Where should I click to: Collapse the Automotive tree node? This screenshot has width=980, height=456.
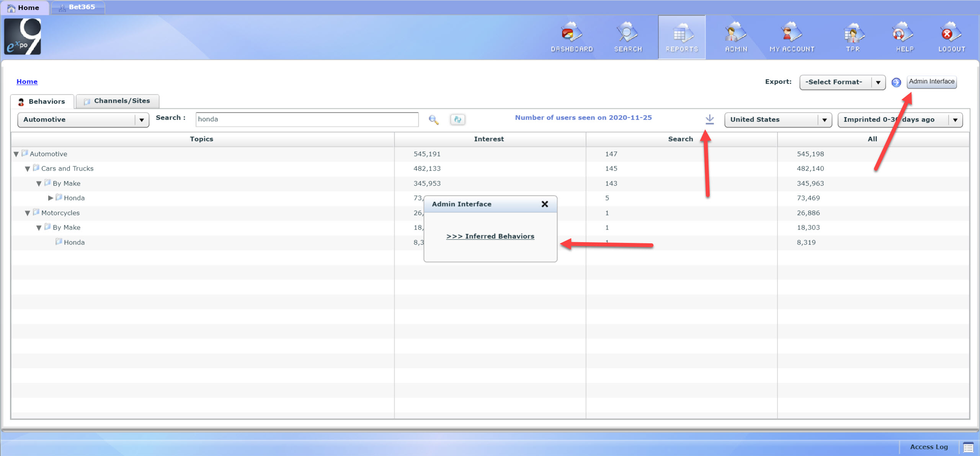(x=16, y=154)
